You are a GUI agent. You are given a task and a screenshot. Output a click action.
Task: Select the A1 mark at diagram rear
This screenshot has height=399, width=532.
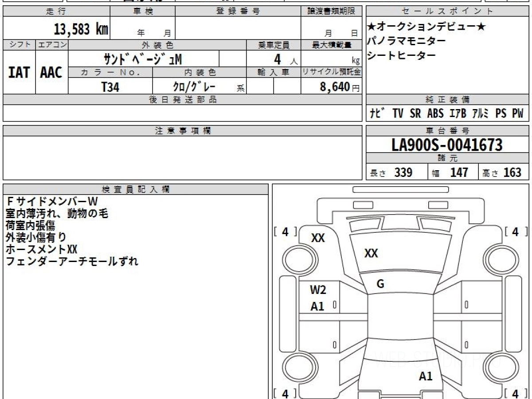coord(426,377)
